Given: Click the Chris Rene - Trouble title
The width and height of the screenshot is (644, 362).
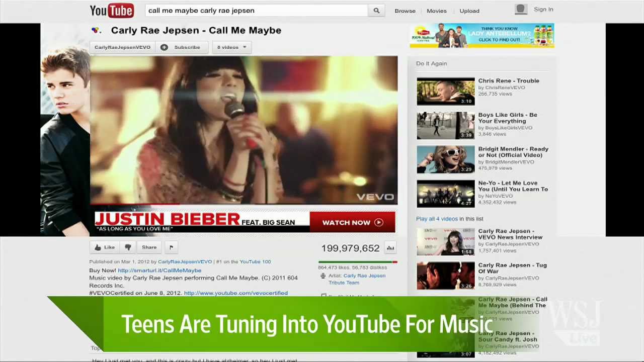Looking at the screenshot, I should pyautogui.click(x=509, y=80).
